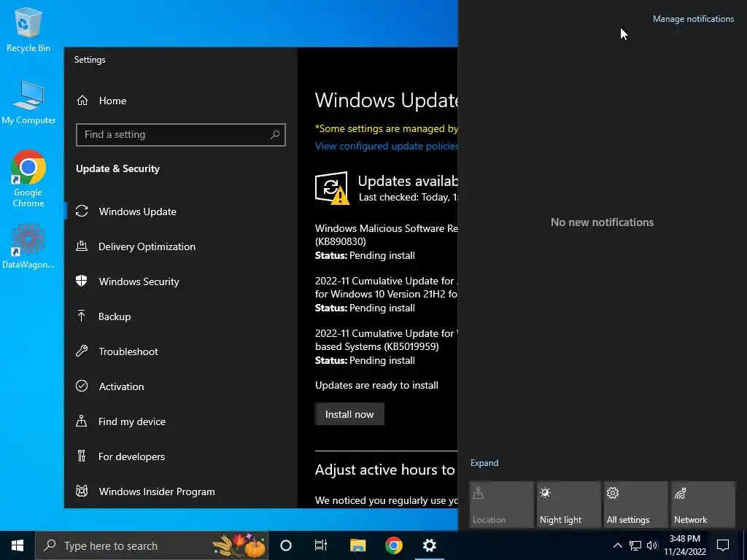The width and height of the screenshot is (747, 560).
Task: Click View configured update policies link
Action: point(387,146)
